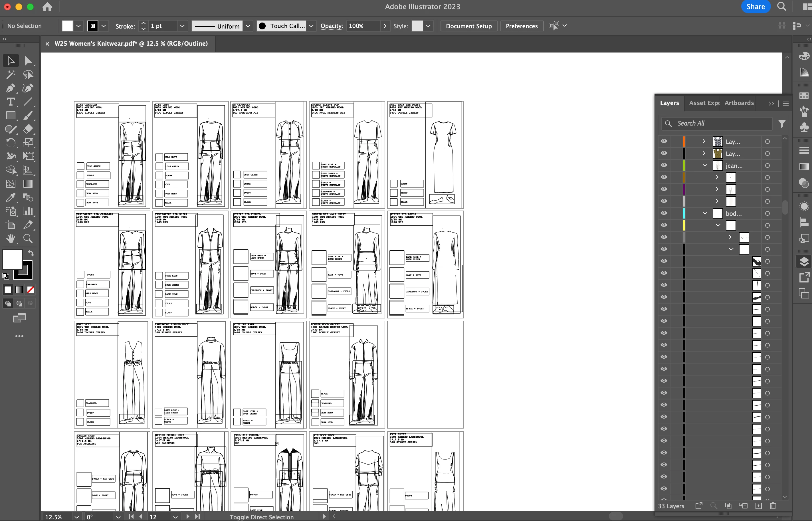Viewport: 812px width, 521px height.
Task: Select the Type tool
Action: [x=10, y=102]
